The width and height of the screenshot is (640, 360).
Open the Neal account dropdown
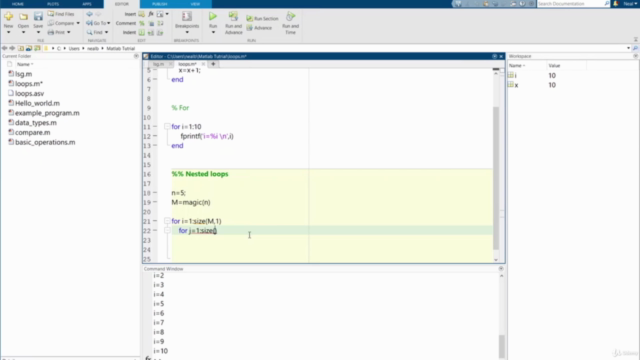point(630,4)
